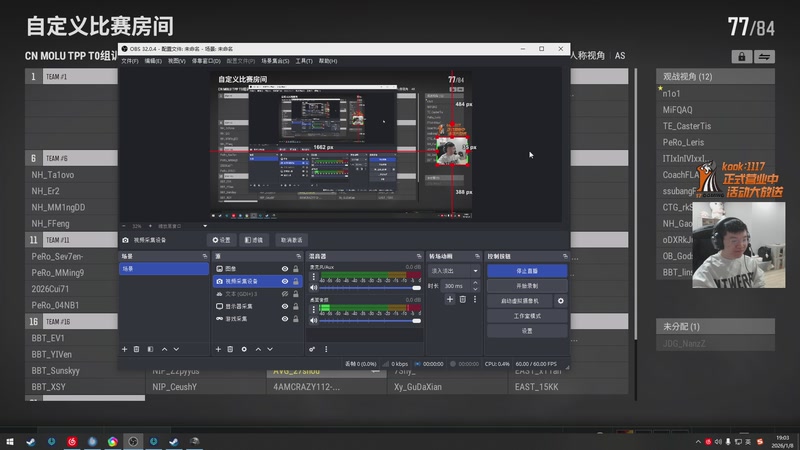Pop out the 转场动画 dock panel
800x450 pixels.
click(x=477, y=256)
